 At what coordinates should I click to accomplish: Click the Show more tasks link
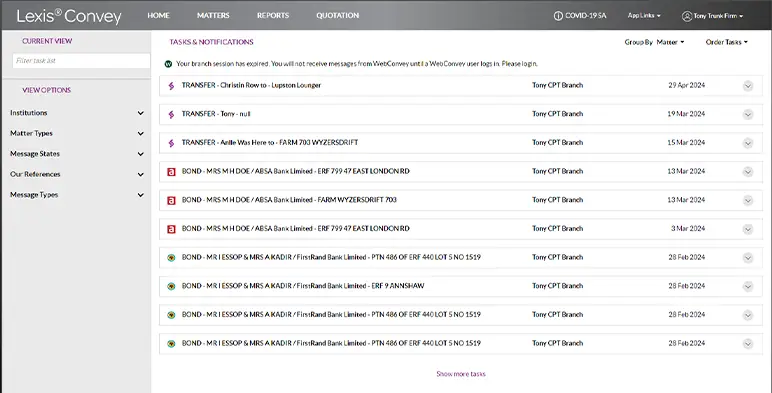pyautogui.click(x=461, y=374)
